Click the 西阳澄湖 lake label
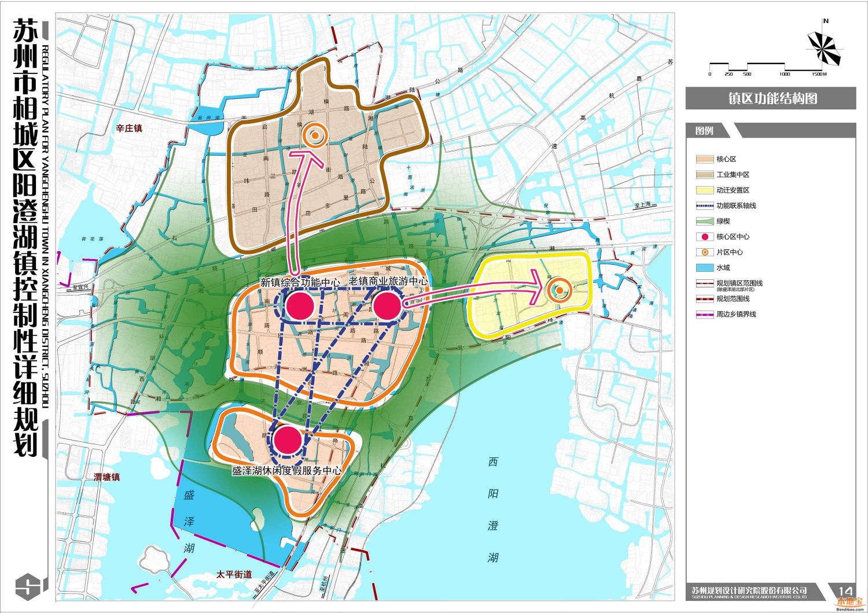 493,509
